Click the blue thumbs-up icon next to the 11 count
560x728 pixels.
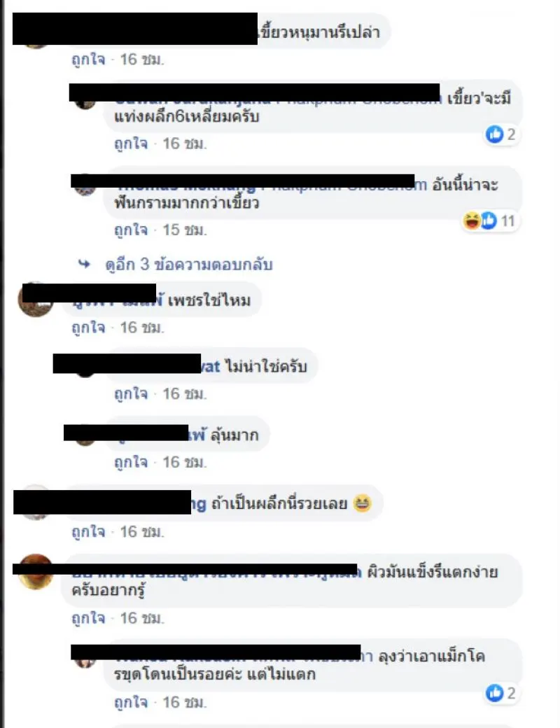[488, 220]
